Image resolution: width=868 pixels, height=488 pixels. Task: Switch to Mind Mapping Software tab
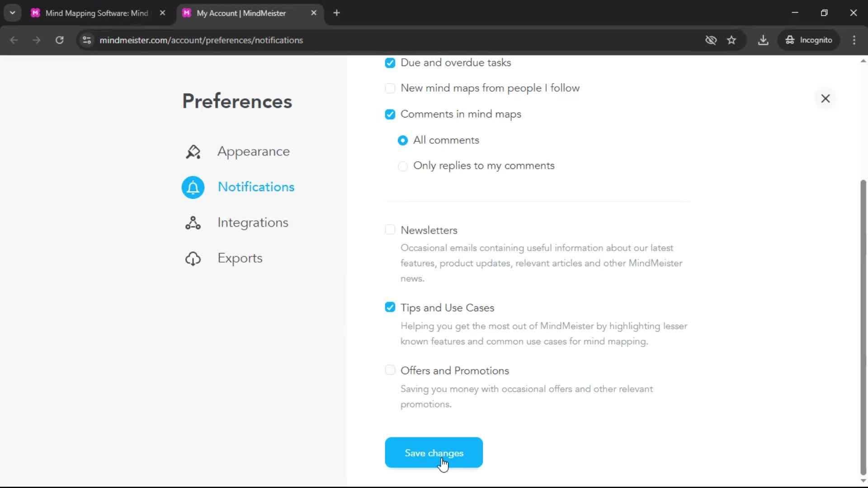coord(97,13)
